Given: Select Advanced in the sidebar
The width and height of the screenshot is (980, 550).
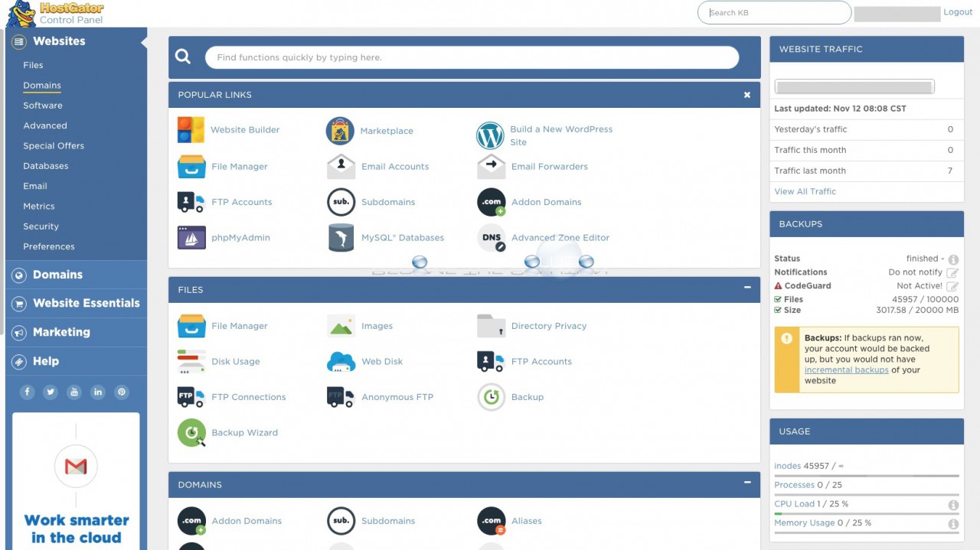Looking at the screenshot, I should 45,125.
